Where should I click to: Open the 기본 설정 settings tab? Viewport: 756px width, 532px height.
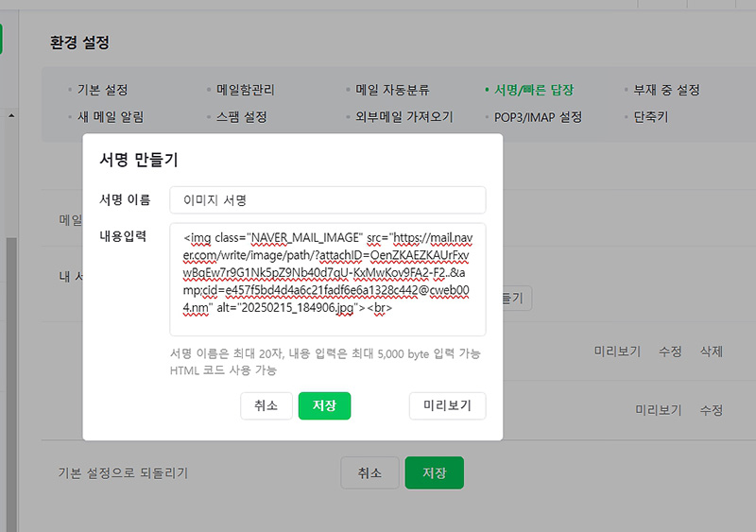point(102,90)
